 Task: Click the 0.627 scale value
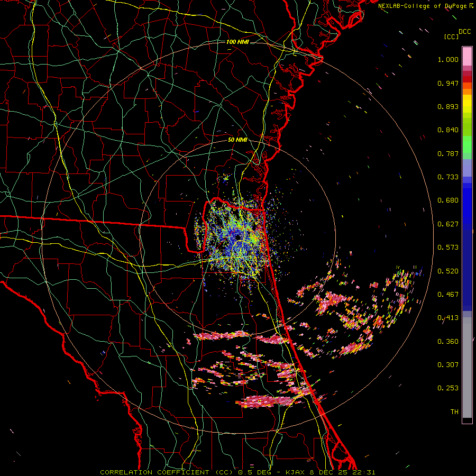448,224
